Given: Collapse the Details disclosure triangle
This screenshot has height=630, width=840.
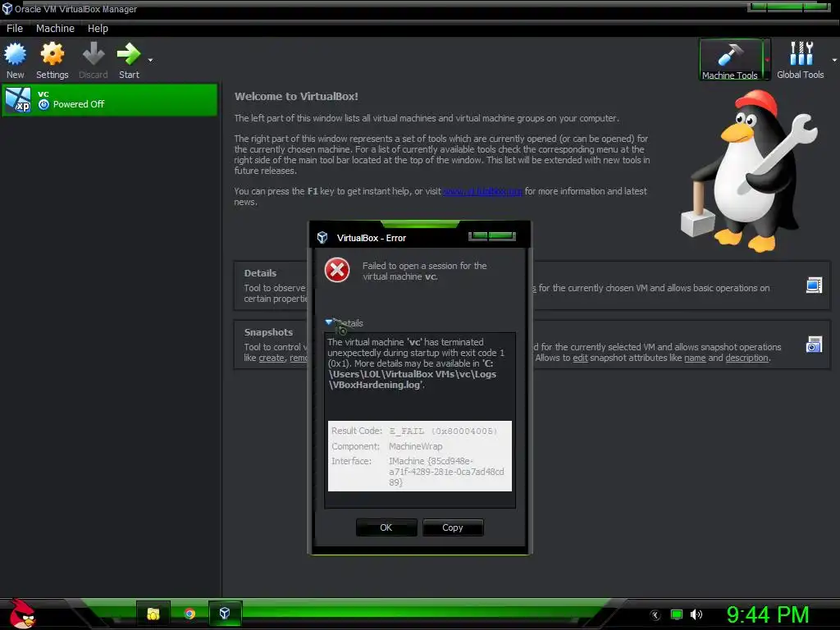Looking at the screenshot, I should (329, 322).
